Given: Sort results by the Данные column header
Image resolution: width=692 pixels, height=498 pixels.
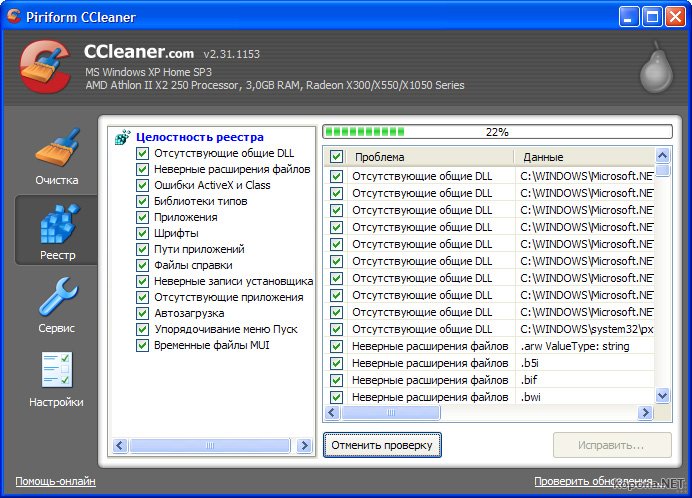Looking at the screenshot, I should pos(584,157).
